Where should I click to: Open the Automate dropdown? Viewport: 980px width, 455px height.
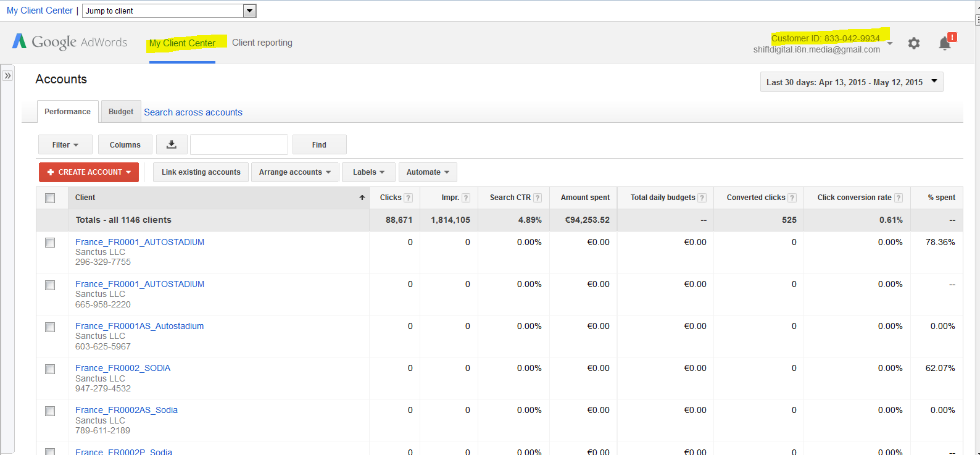point(428,172)
